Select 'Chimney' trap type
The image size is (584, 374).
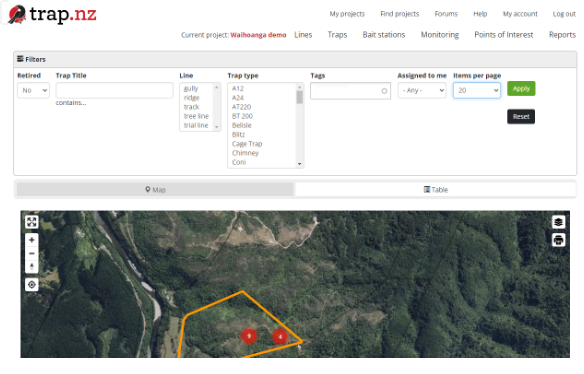[x=245, y=153]
